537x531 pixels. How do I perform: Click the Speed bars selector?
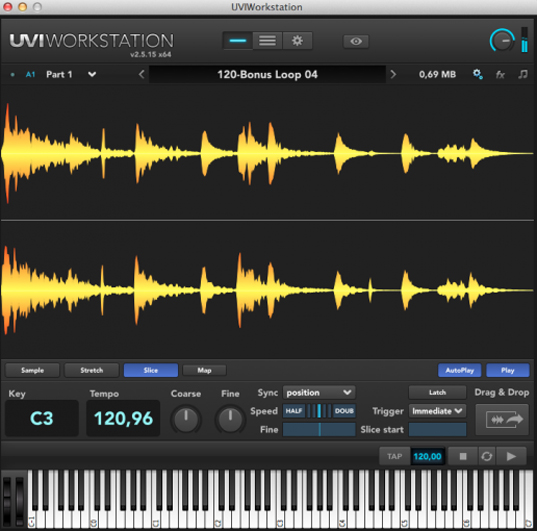click(x=319, y=411)
